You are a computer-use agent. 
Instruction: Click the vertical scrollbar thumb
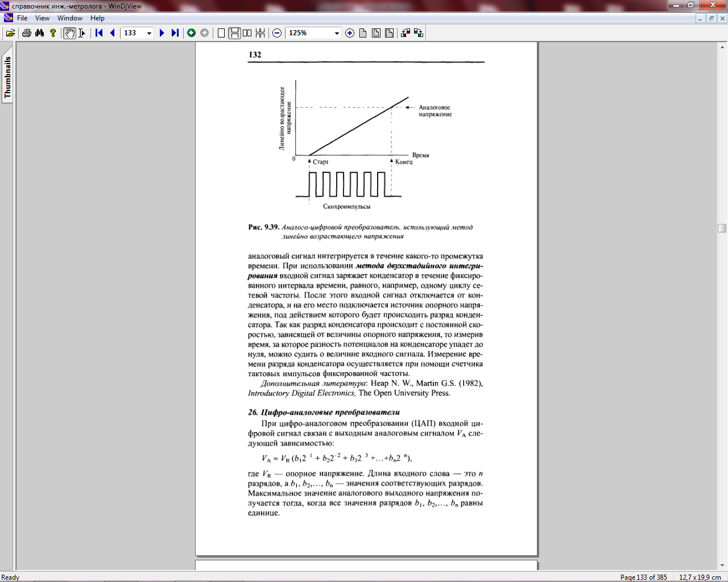[x=722, y=228]
